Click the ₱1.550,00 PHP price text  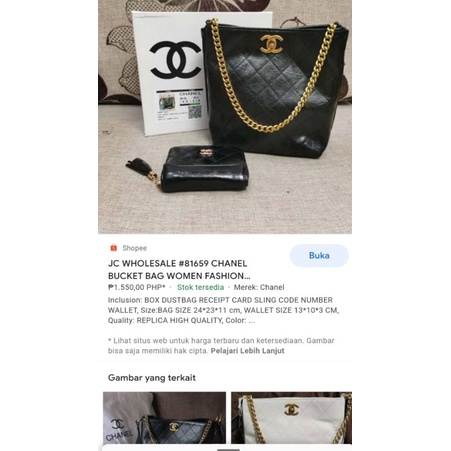click(x=136, y=287)
